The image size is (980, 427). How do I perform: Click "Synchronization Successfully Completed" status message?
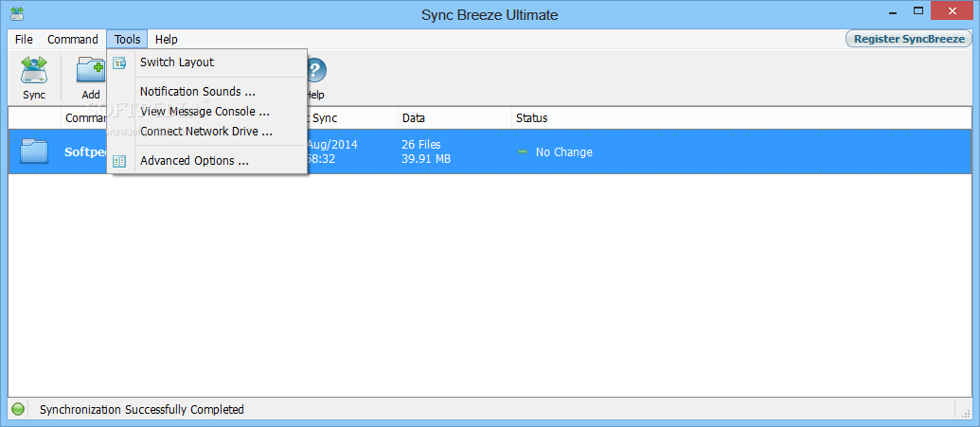pyautogui.click(x=142, y=410)
